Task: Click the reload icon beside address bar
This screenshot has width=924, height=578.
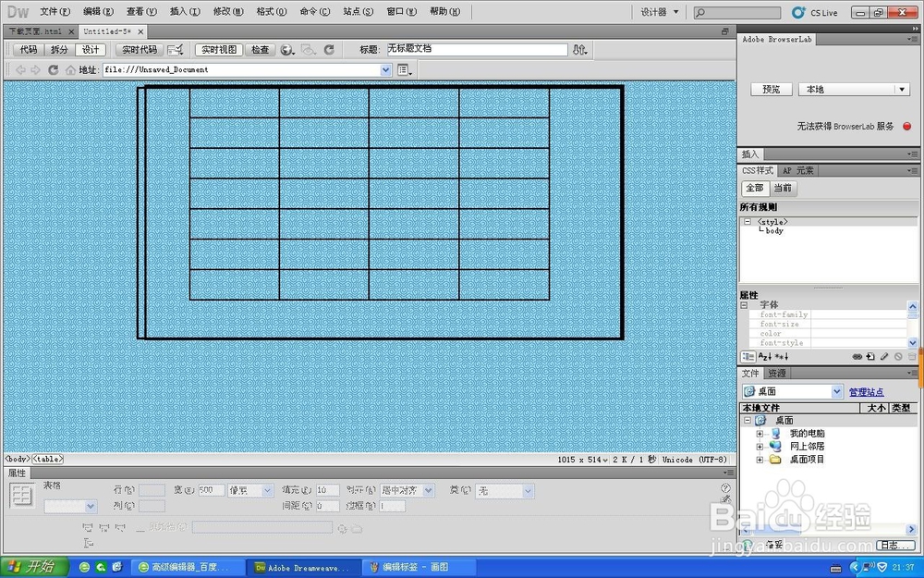Action: pos(53,69)
